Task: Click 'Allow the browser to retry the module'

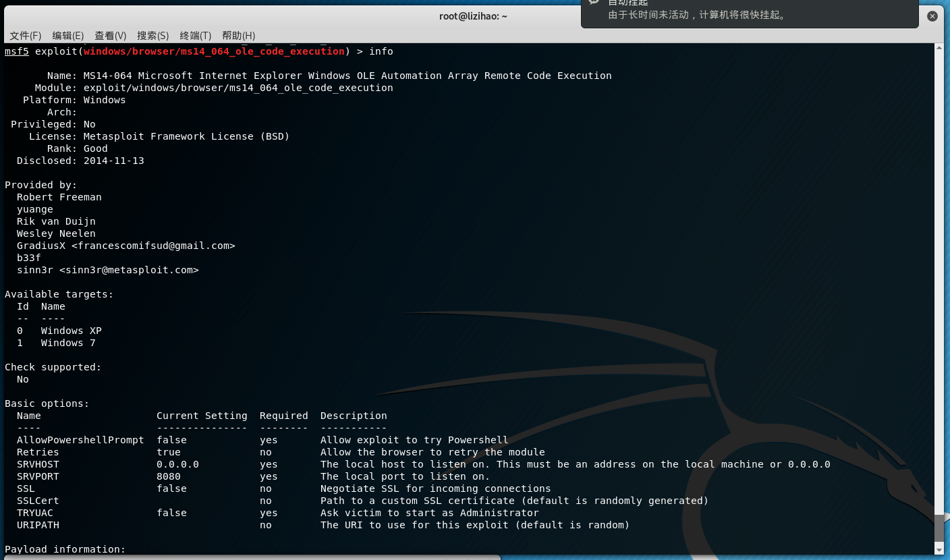Action: click(x=432, y=452)
